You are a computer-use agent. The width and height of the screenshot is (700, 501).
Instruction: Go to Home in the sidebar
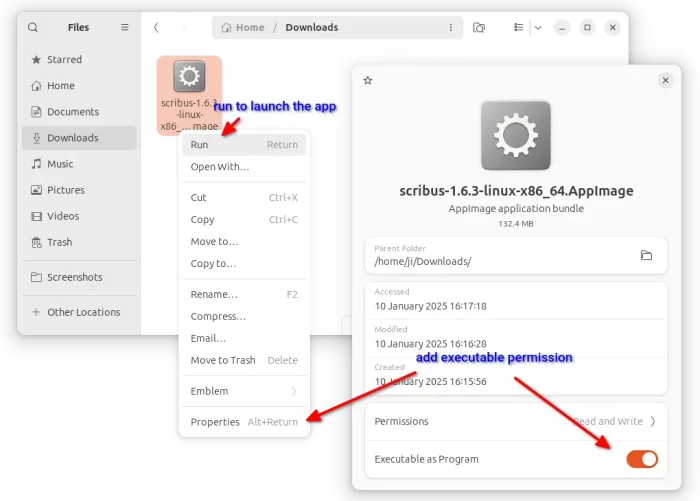tap(79, 86)
